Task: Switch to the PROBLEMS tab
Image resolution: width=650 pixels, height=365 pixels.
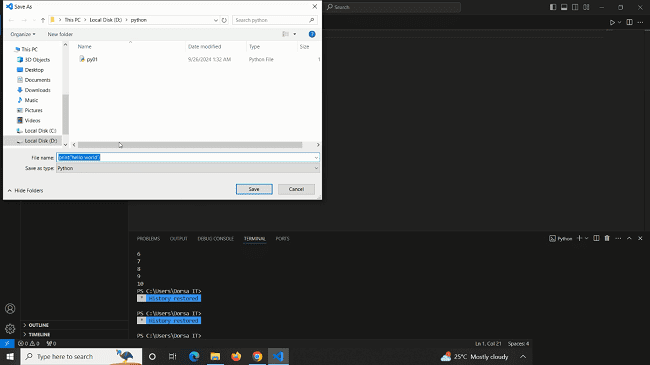Action: pos(148,239)
